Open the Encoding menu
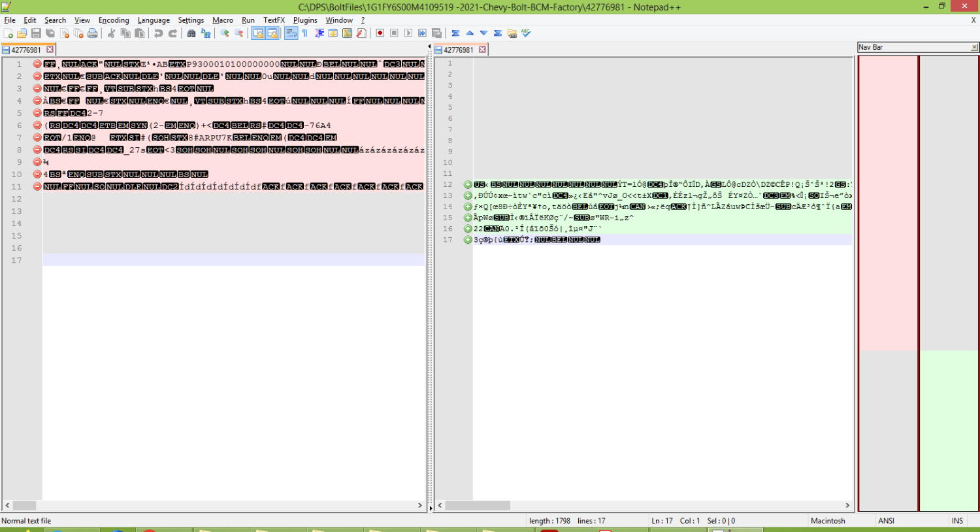980x532 pixels. click(x=114, y=20)
